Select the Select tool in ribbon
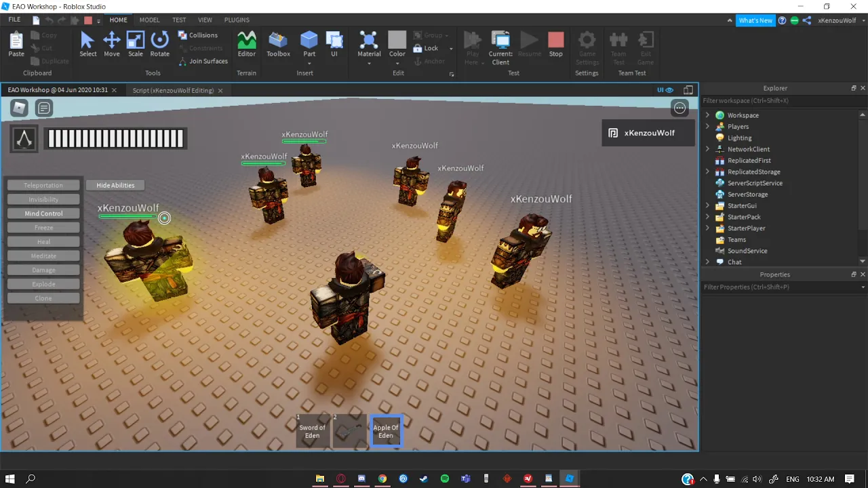Screen dimensions: 868x488 (87, 44)
